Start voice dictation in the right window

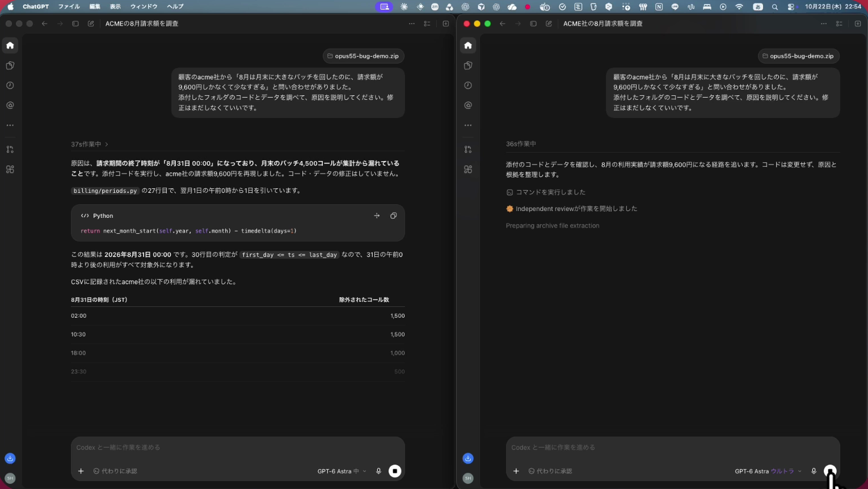pos(814,471)
